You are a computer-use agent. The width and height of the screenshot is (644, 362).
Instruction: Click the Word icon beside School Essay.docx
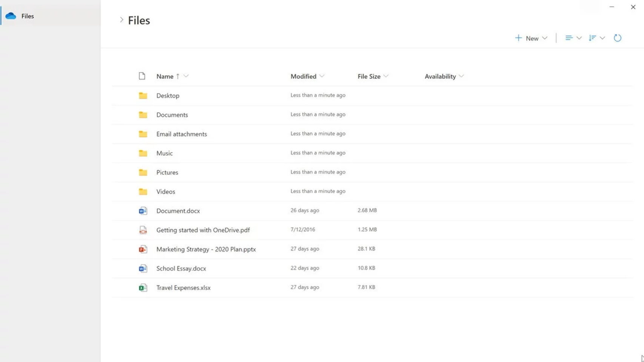(143, 268)
